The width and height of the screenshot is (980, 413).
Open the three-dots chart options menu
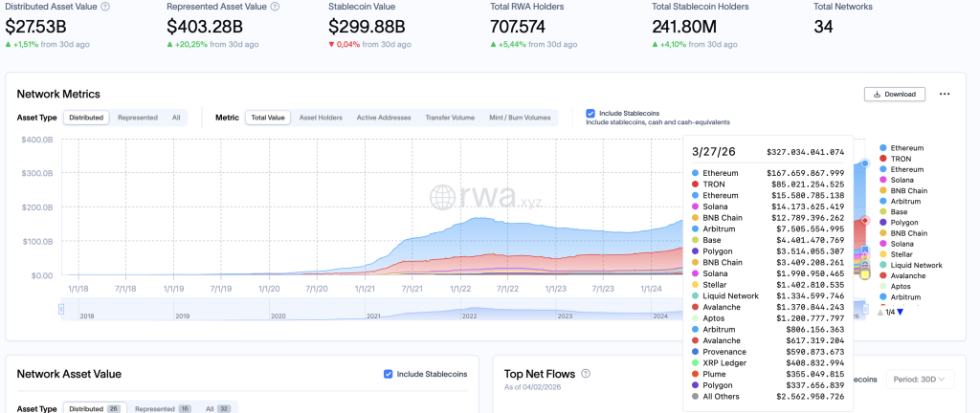pos(945,95)
